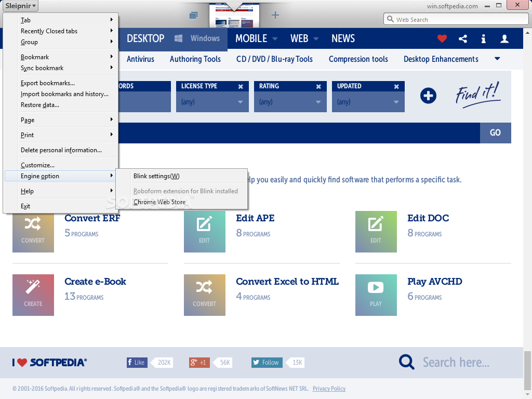
Task: Open RATING (any) dropdown
Action: [x=290, y=102]
